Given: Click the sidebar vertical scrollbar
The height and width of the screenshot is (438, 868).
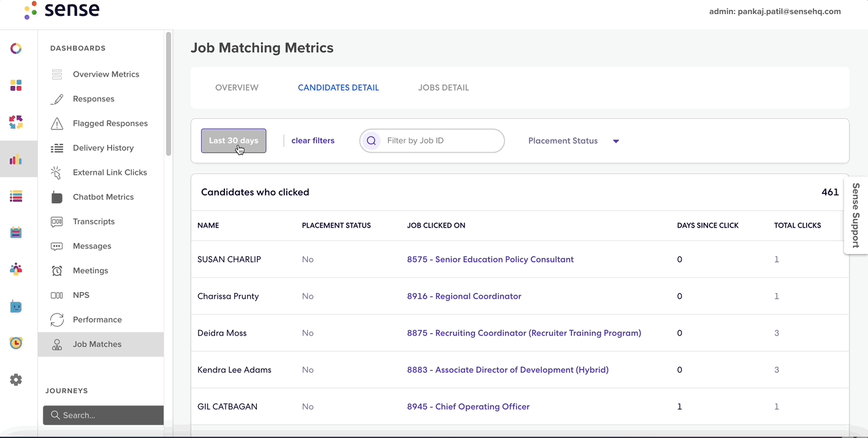Looking at the screenshot, I should point(168,93).
